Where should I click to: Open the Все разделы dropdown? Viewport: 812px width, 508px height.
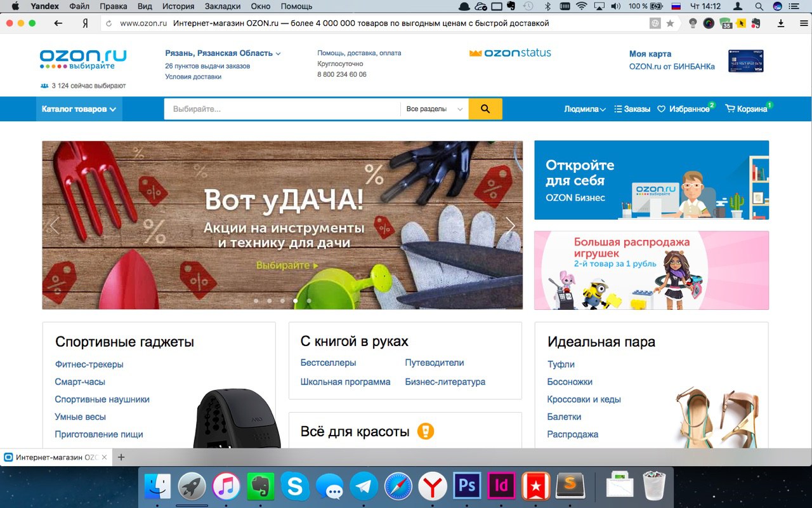tap(435, 109)
